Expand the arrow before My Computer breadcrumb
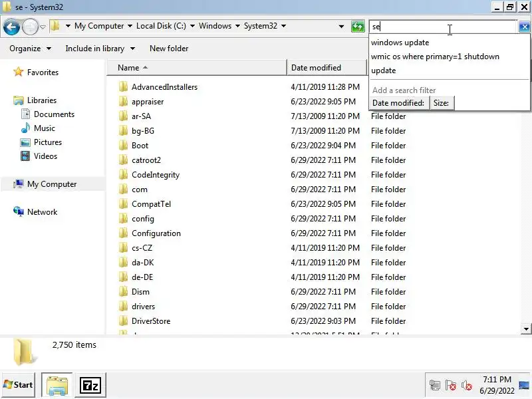Image resolution: width=532 pixels, height=399 pixels. click(x=68, y=26)
